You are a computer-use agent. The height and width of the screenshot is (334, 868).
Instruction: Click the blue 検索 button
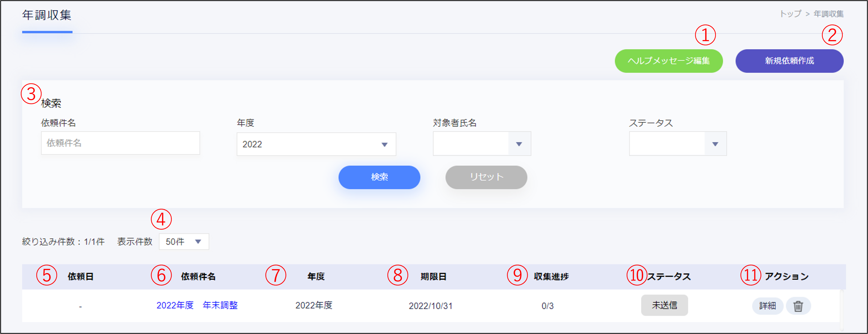coord(379,177)
